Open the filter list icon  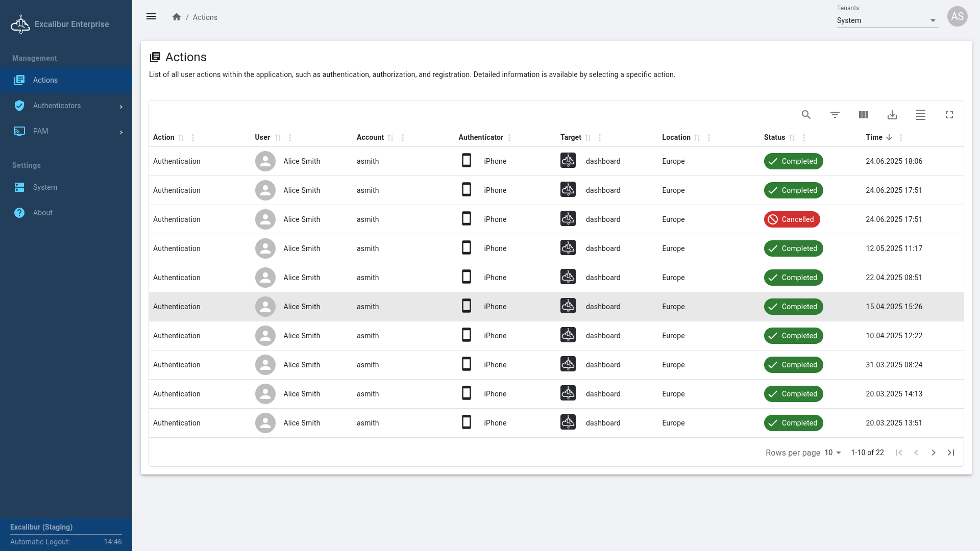(x=835, y=115)
